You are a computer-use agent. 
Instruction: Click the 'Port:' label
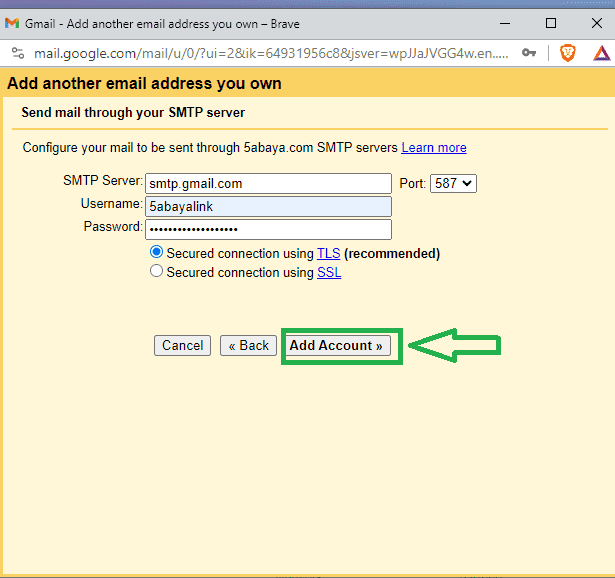click(x=413, y=184)
